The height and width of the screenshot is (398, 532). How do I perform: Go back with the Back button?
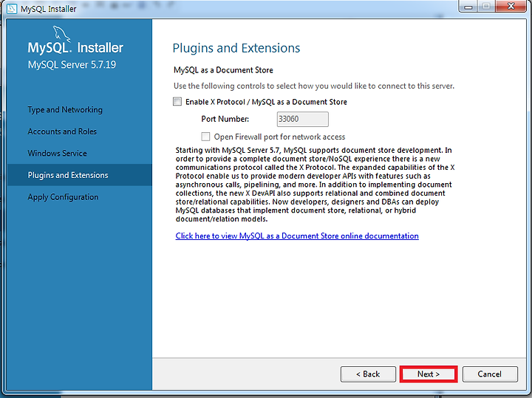(x=368, y=374)
